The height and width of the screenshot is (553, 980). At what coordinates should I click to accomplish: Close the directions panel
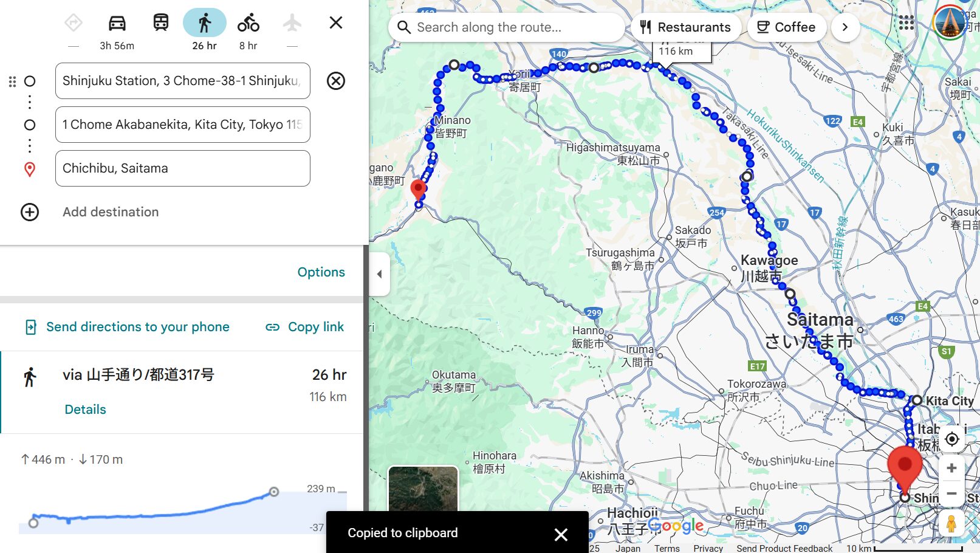pyautogui.click(x=335, y=23)
